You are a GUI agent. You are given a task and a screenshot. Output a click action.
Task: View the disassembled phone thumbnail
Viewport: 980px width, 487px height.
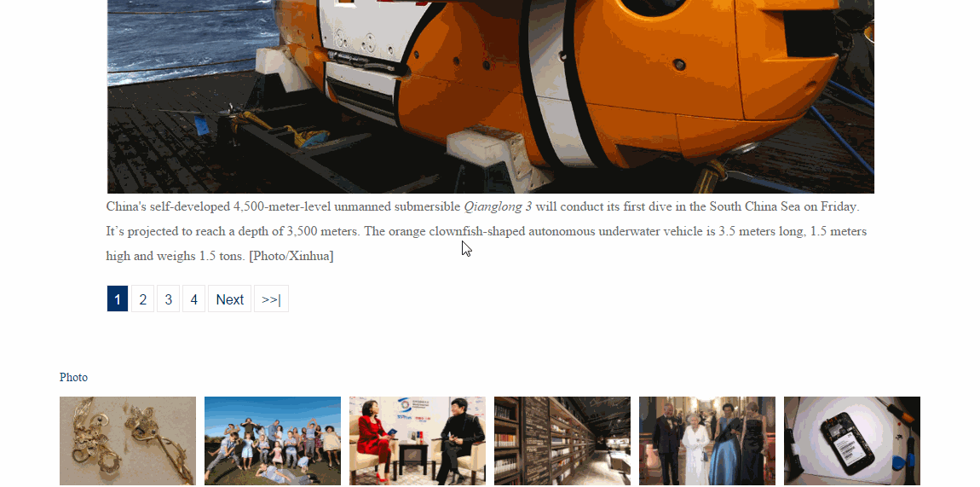(x=852, y=440)
